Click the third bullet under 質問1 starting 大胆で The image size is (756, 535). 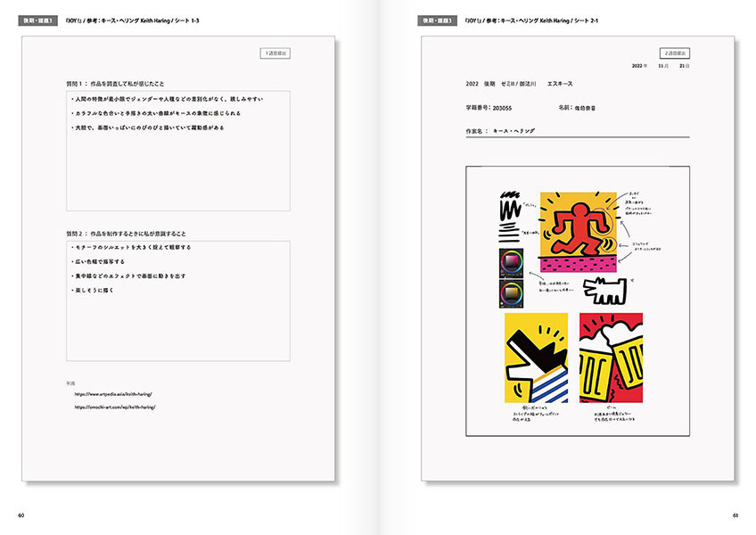(147, 128)
